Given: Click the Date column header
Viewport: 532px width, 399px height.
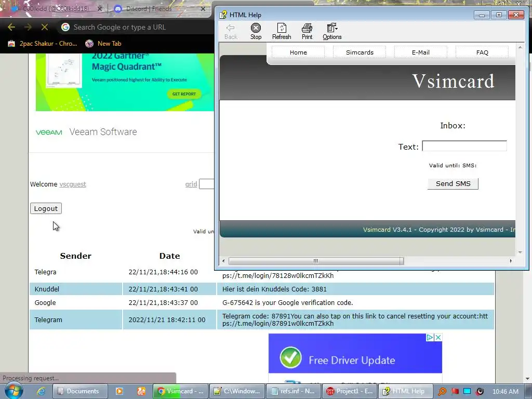Looking at the screenshot, I should click(170, 256).
